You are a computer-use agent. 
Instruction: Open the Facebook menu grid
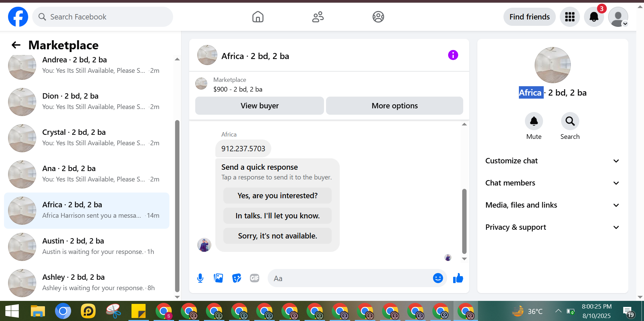pos(570,17)
